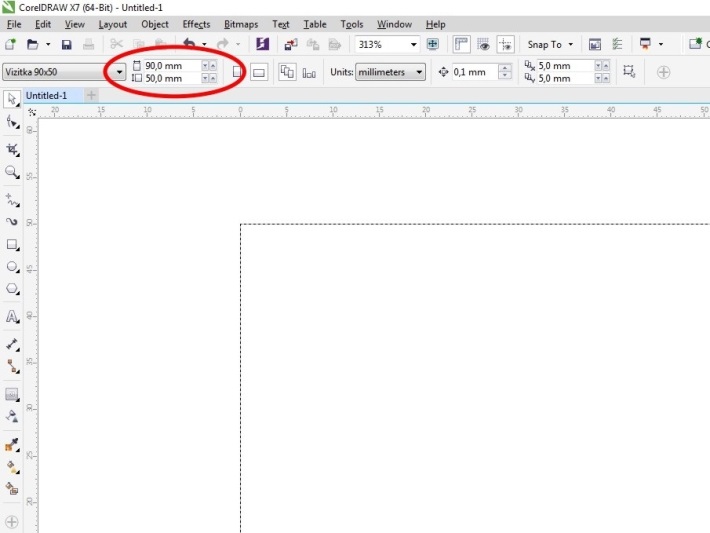This screenshot has height=533, width=710.
Task: Click the Cut scissors icon
Action: click(116, 44)
